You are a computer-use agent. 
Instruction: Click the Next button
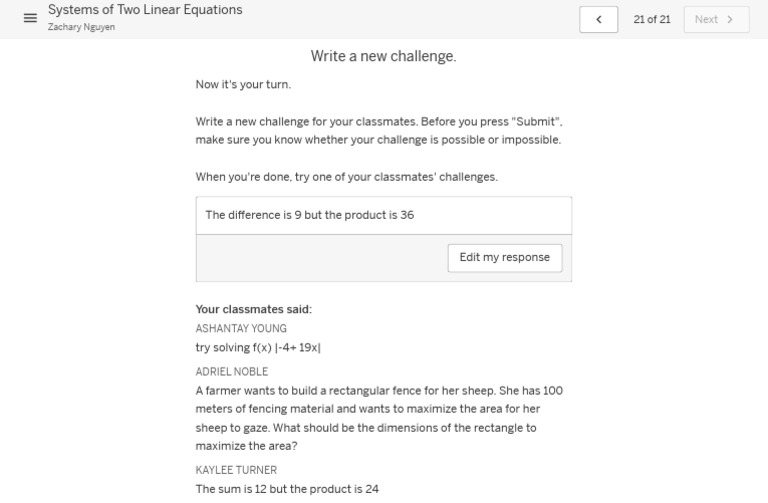(716, 19)
